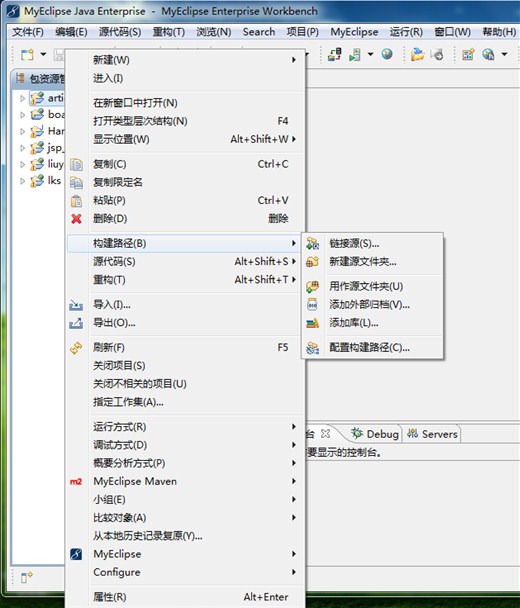Click the paste icon beside 粘贴(P)
This screenshot has width=520, height=608.
click(x=76, y=201)
